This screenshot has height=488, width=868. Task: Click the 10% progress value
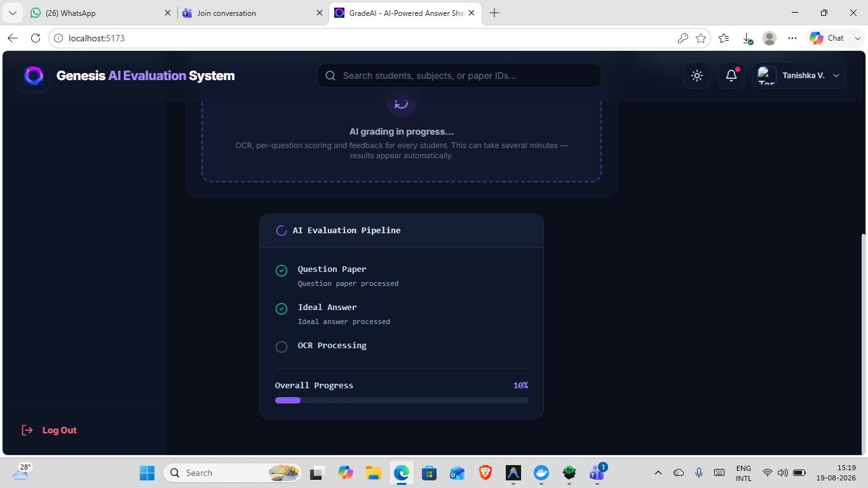[520, 385]
